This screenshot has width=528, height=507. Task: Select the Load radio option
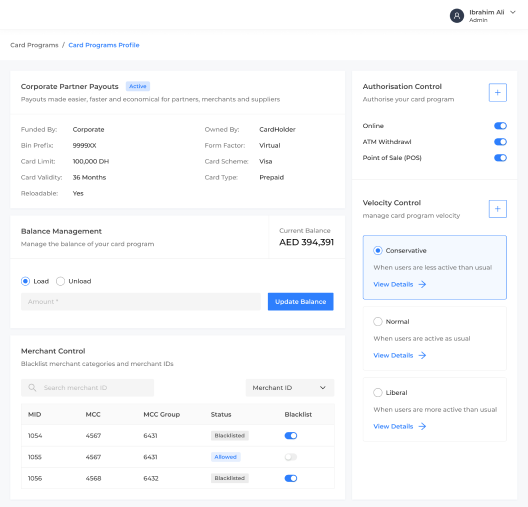click(25, 281)
